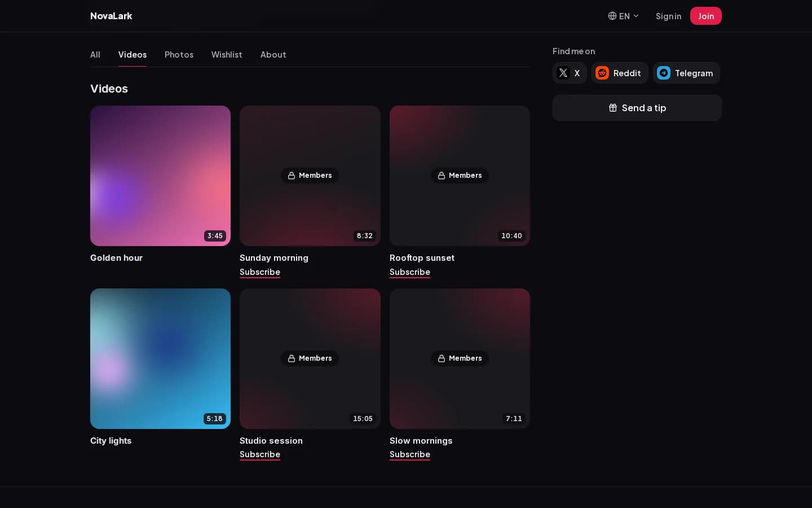
Task: Go to the Wishlist tab
Action: coord(227,55)
